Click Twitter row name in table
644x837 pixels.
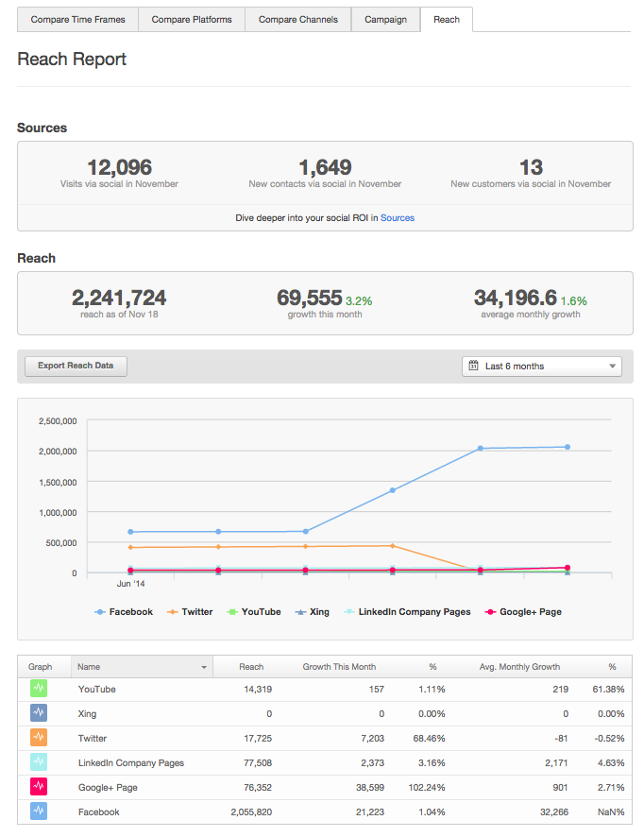coord(93,738)
